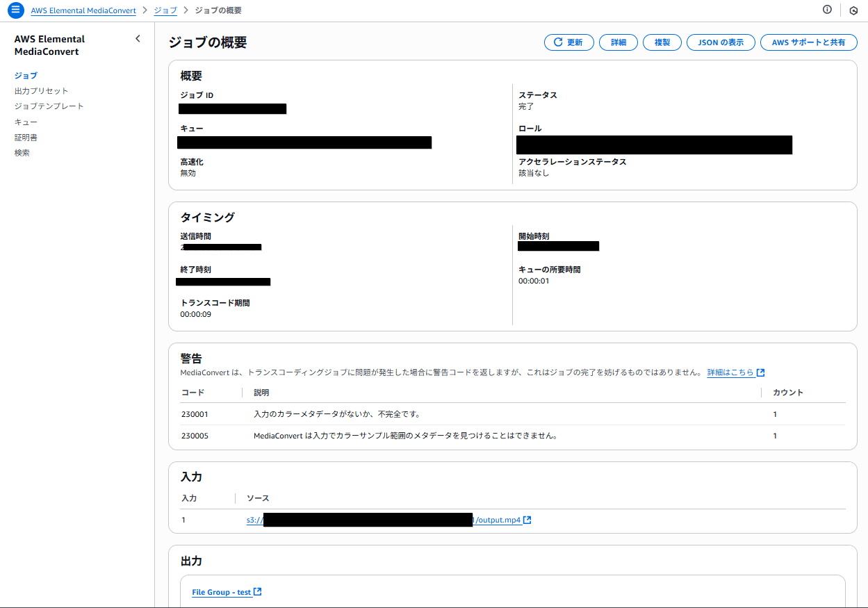Select ジョブ in the sidebar
This screenshot has height=608, width=868.
tap(26, 76)
